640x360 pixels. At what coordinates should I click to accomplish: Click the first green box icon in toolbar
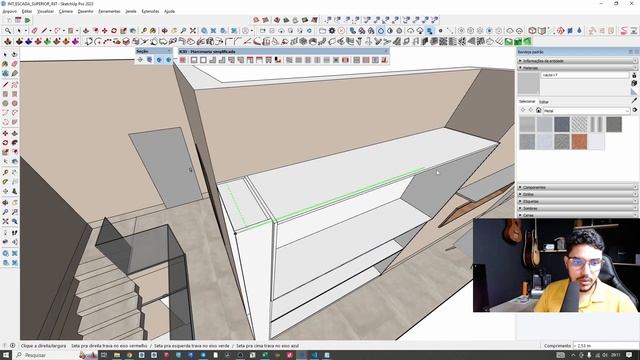point(509,41)
